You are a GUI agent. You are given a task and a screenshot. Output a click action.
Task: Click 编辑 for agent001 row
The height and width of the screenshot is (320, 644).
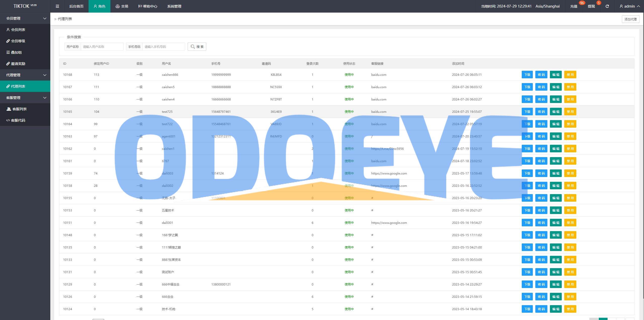[x=556, y=136]
